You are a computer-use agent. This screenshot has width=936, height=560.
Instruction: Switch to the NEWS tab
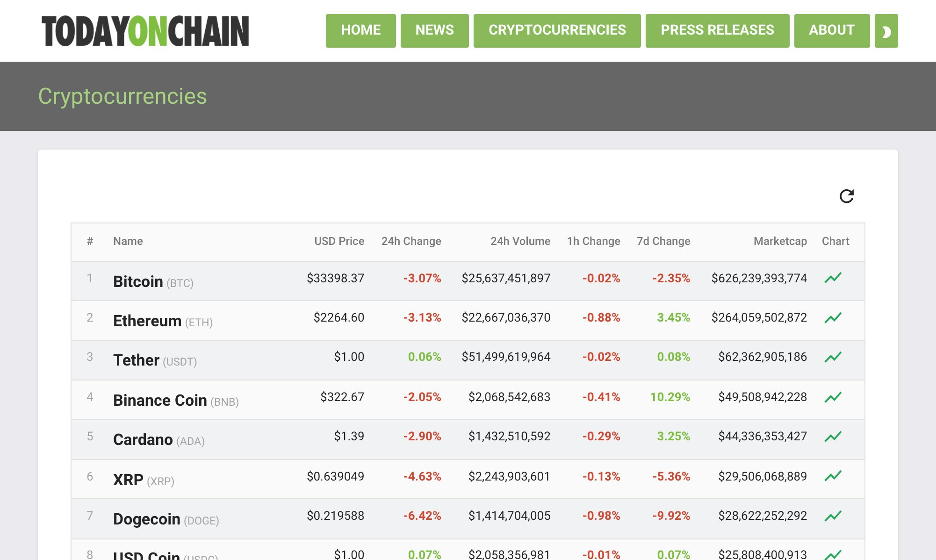point(434,30)
